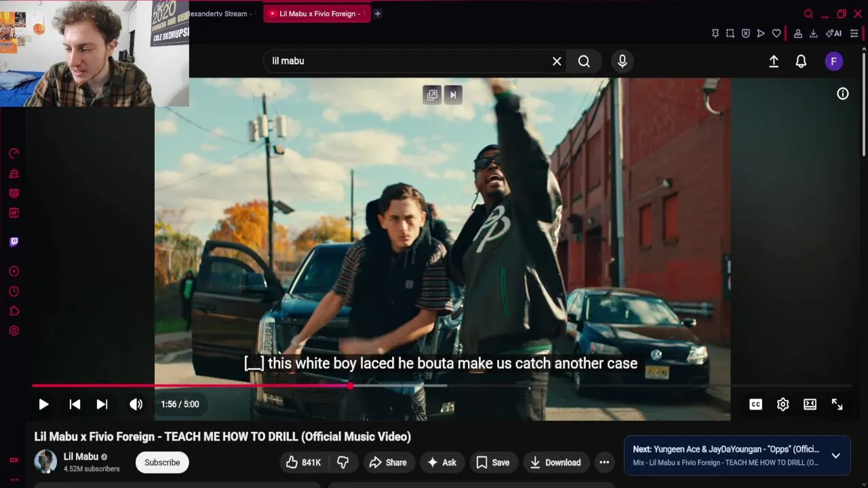Screen dimensions: 868x488
Task: Click the red progress scrubber handle
Action: click(x=350, y=386)
